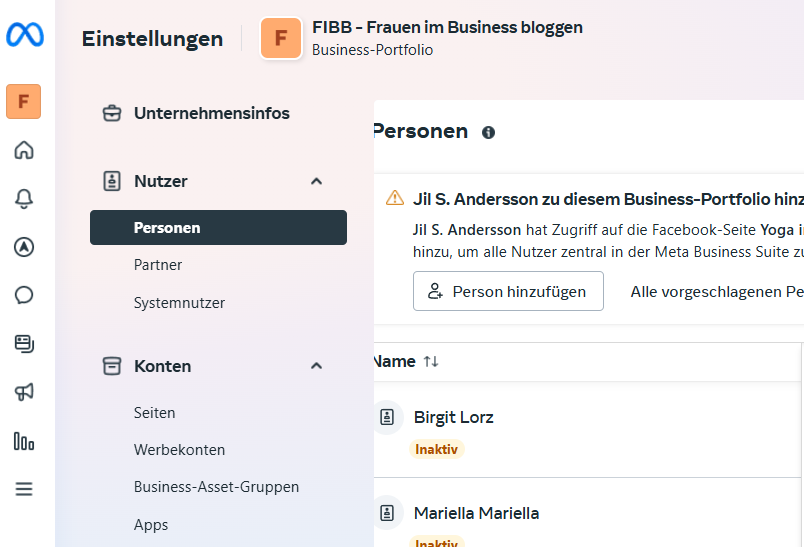Select the Mariella Mariella row name

pos(476,513)
